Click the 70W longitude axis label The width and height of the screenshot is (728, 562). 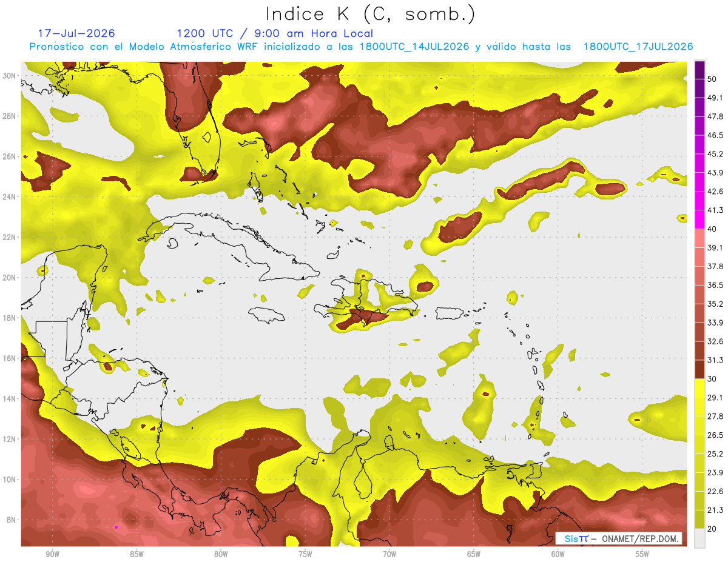389,555
